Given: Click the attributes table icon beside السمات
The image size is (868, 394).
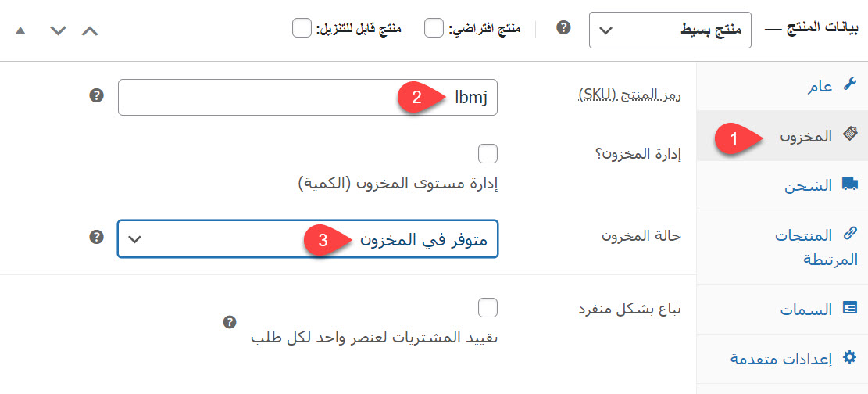Looking at the screenshot, I should point(850,308).
